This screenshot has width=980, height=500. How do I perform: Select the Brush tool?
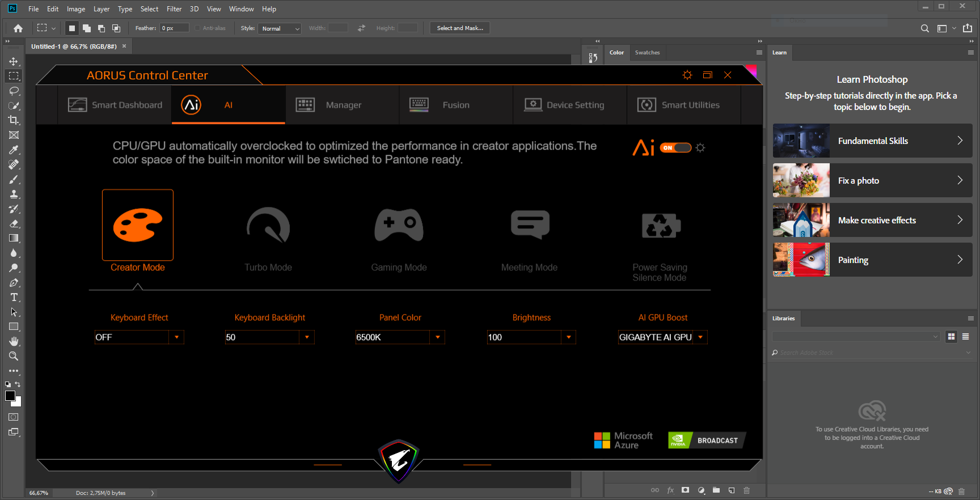(14, 179)
